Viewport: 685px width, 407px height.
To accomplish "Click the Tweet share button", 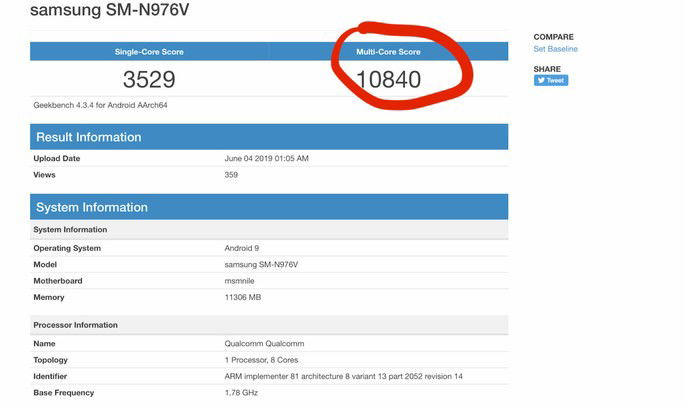I will [x=550, y=80].
